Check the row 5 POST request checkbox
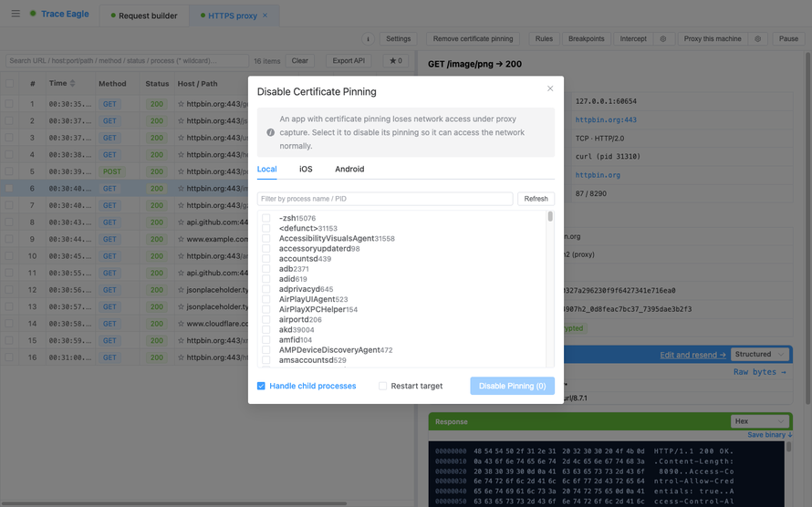 coord(9,171)
